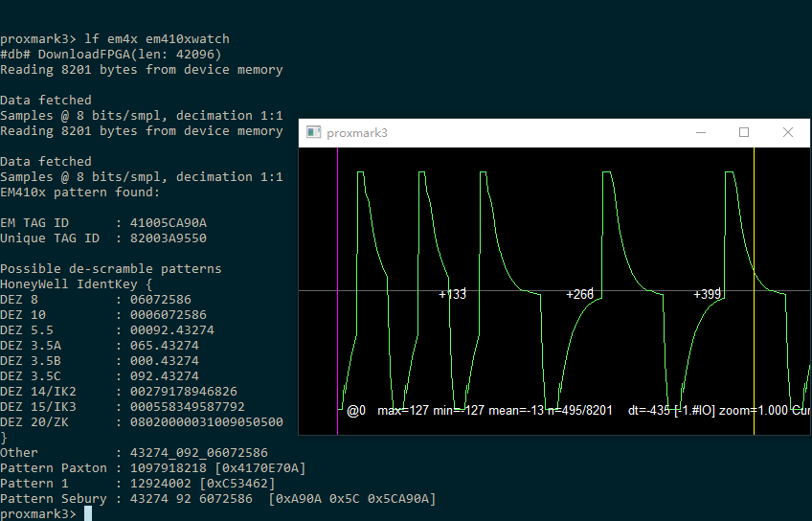Click the +399 grid marker on plot
The height and width of the screenshot is (521, 812).
coord(707,294)
